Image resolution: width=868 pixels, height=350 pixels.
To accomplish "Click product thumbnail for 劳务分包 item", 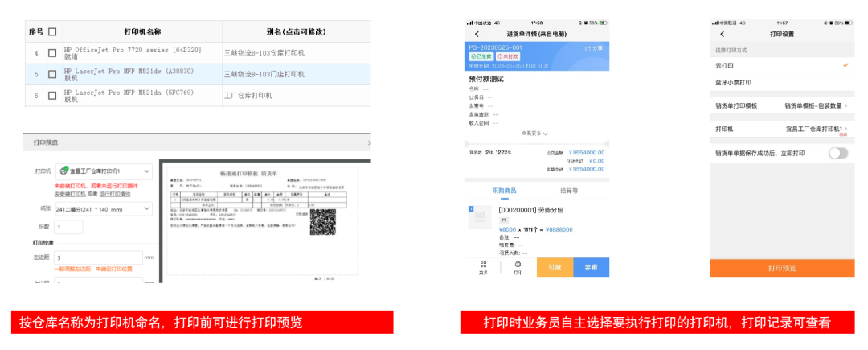I will [480, 217].
